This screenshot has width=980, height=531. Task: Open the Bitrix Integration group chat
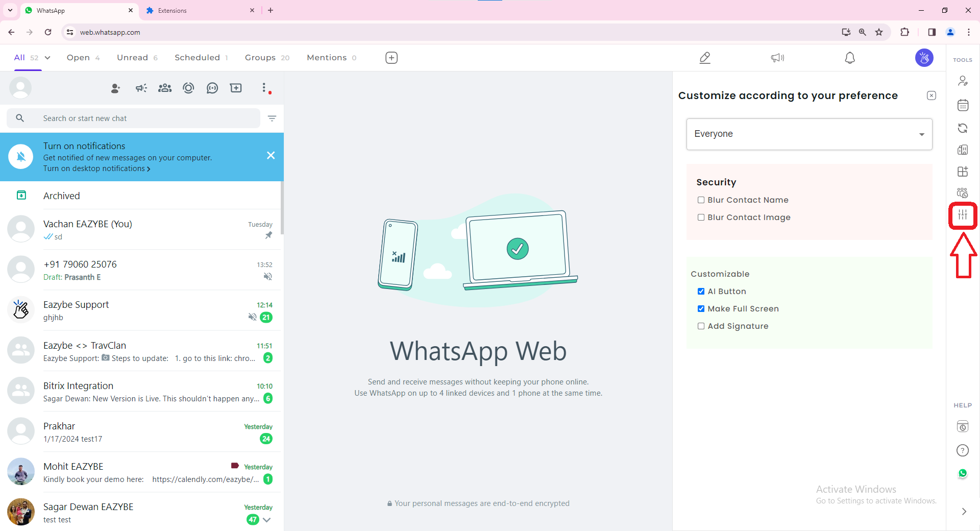[x=140, y=392]
